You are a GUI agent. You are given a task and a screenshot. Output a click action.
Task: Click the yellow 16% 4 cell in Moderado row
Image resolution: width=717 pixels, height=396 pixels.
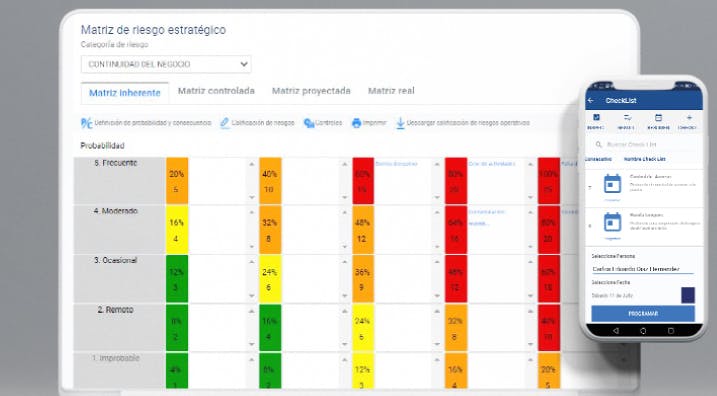click(177, 230)
